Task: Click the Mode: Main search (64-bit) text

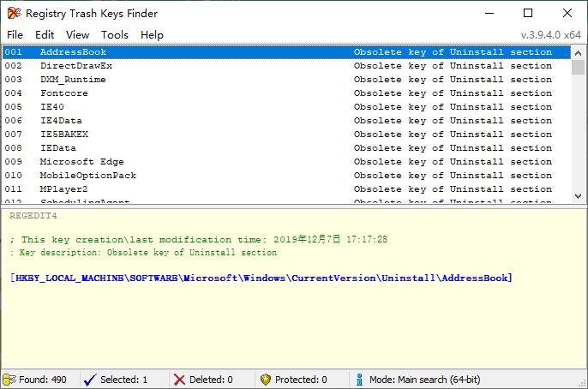Action: tap(425, 380)
